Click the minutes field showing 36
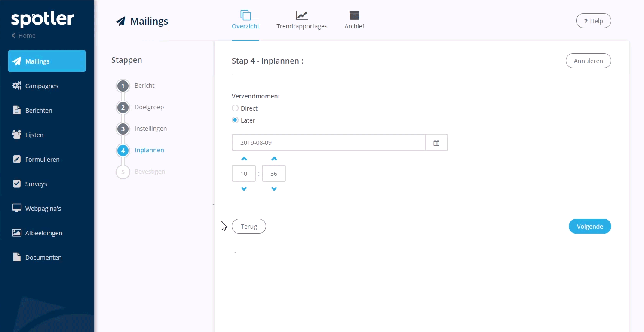 274,174
